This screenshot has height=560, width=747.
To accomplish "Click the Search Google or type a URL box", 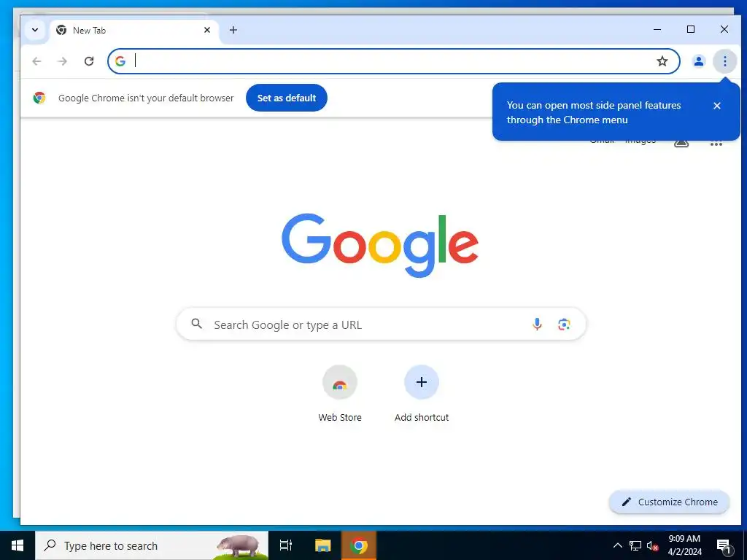I will pos(381,324).
